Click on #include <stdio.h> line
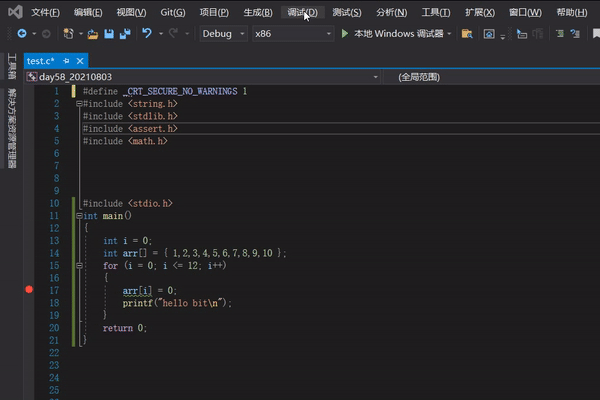This screenshot has width=600, height=400. [128, 203]
